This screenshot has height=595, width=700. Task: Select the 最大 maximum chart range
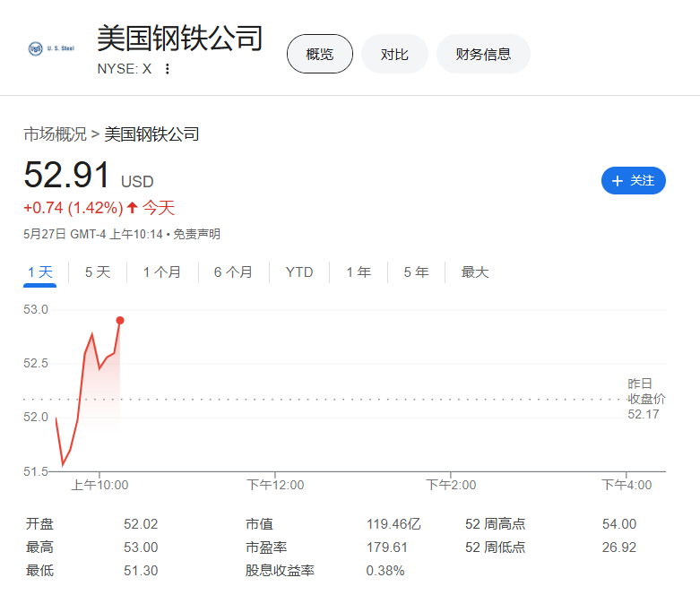coord(475,272)
